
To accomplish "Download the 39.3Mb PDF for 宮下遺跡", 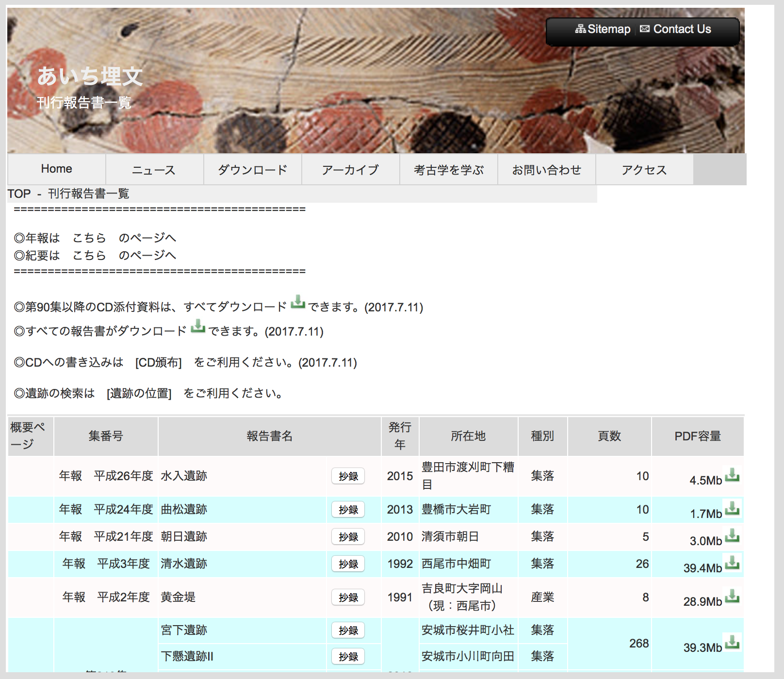I will 732,642.
